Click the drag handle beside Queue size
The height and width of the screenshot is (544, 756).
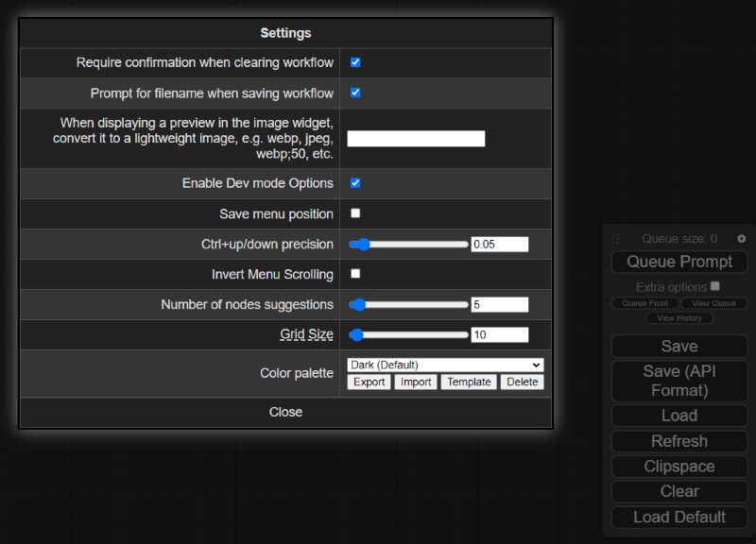[x=617, y=238]
